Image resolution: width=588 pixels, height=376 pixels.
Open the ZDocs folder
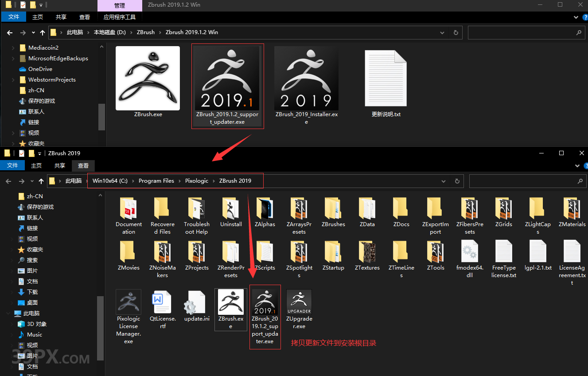click(401, 212)
